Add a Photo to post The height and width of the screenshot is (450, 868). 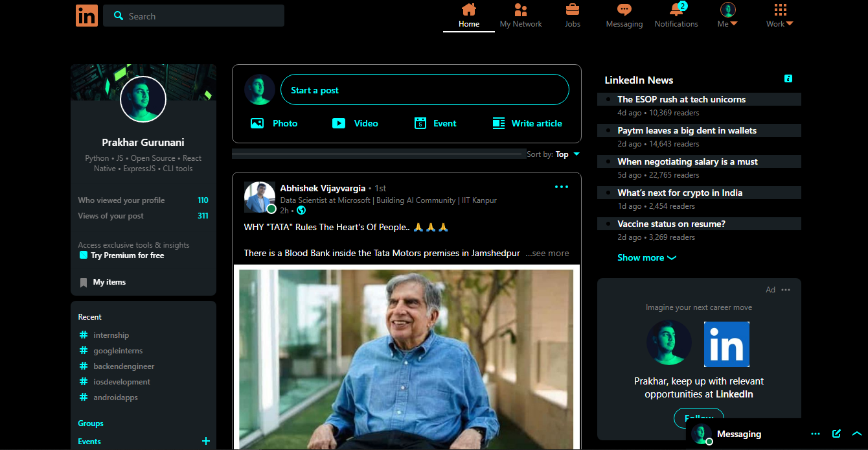(274, 123)
